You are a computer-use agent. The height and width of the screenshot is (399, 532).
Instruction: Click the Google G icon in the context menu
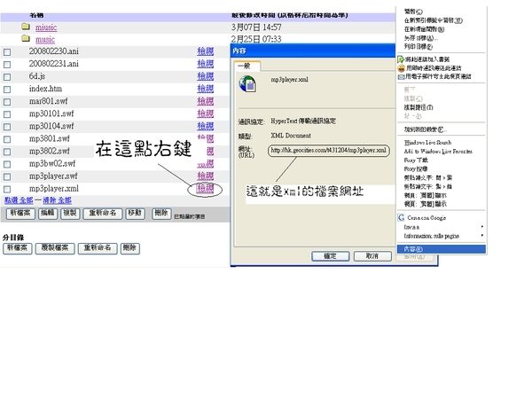(401, 217)
